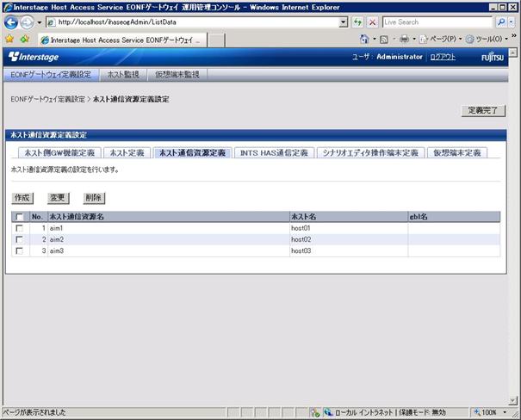
Task: Go to the Home page icon
Action: pyautogui.click(x=364, y=40)
